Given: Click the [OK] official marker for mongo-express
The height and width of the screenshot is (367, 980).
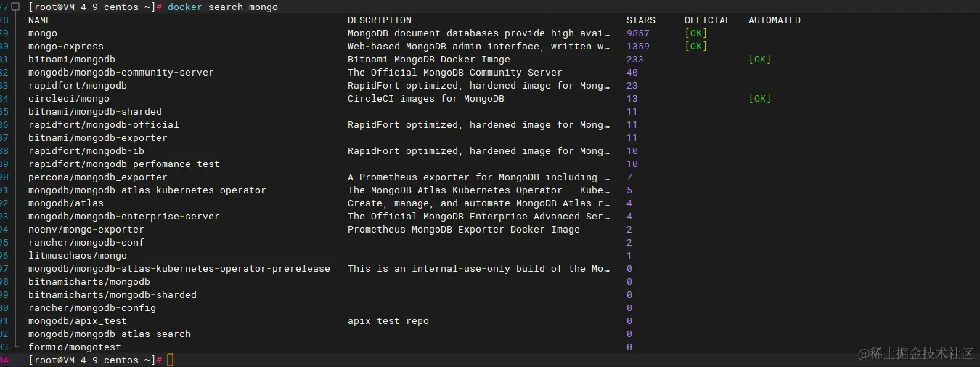Looking at the screenshot, I should pyautogui.click(x=695, y=46).
